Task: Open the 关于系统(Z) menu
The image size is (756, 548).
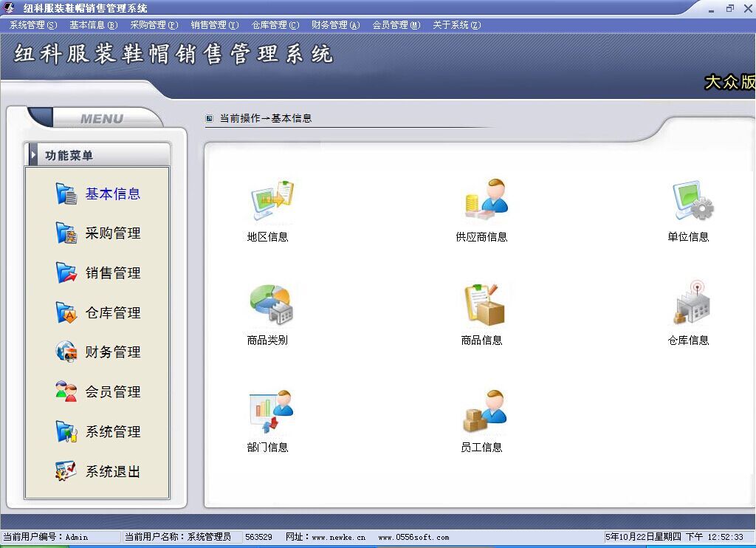Action: 456,25
